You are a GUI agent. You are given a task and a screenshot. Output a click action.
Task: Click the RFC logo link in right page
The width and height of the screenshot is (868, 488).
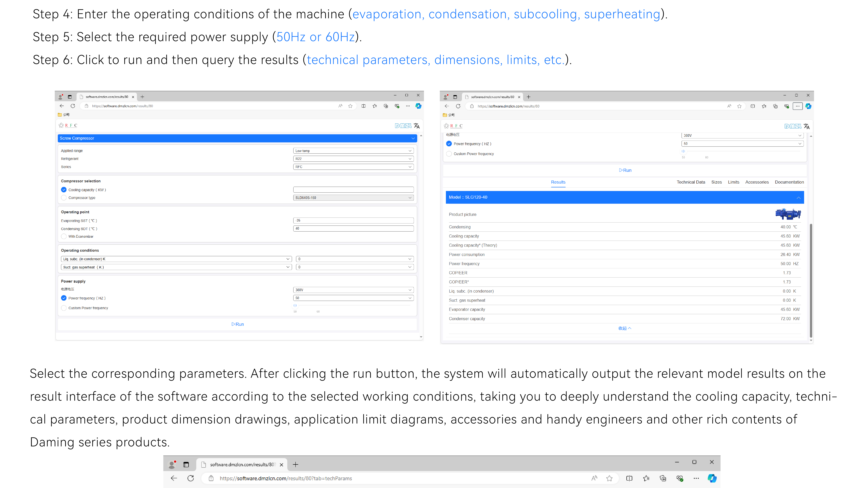coord(453,126)
